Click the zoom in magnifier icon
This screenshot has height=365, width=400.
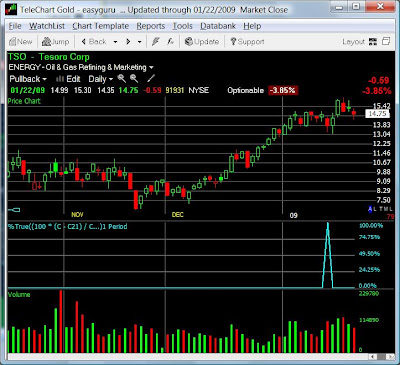[122, 79]
